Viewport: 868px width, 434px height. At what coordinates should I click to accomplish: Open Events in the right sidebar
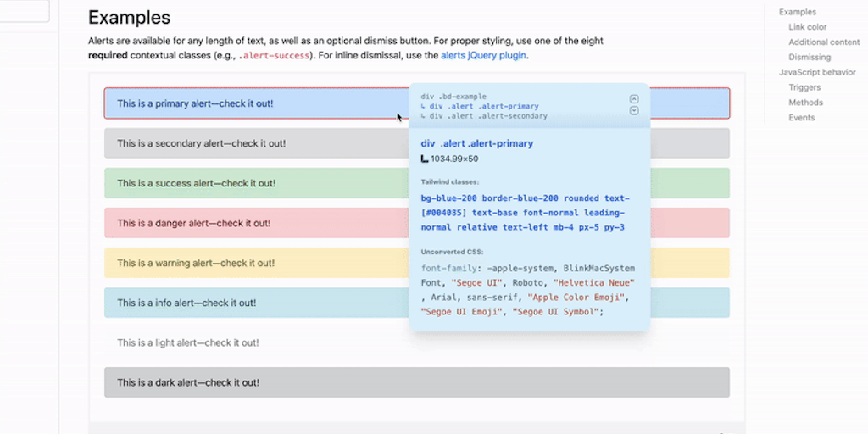(801, 118)
